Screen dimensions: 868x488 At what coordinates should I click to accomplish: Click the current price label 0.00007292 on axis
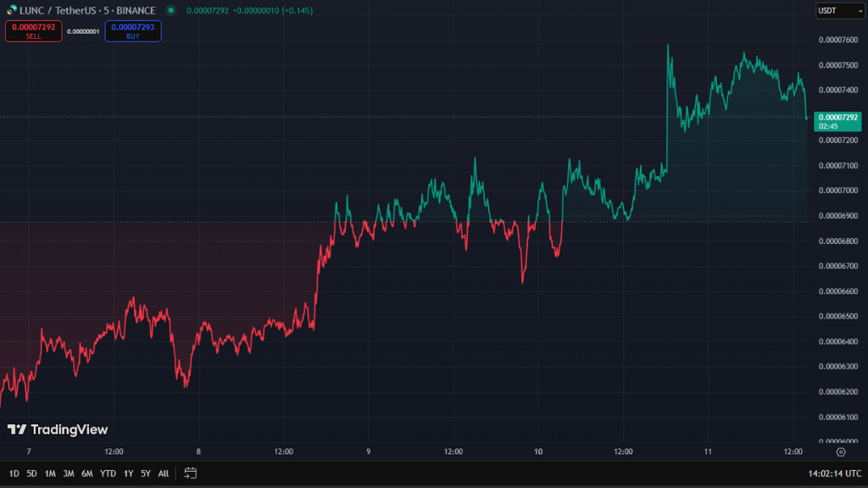point(837,121)
